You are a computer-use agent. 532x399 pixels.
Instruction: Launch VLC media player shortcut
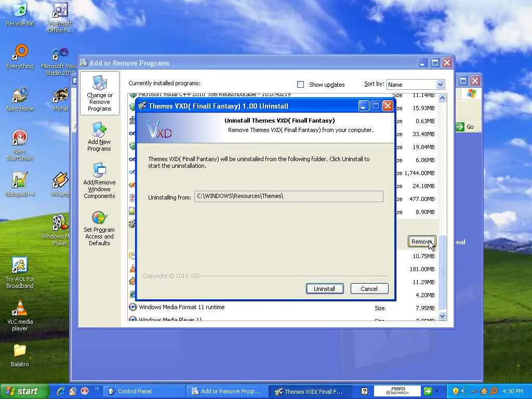click(20, 315)
